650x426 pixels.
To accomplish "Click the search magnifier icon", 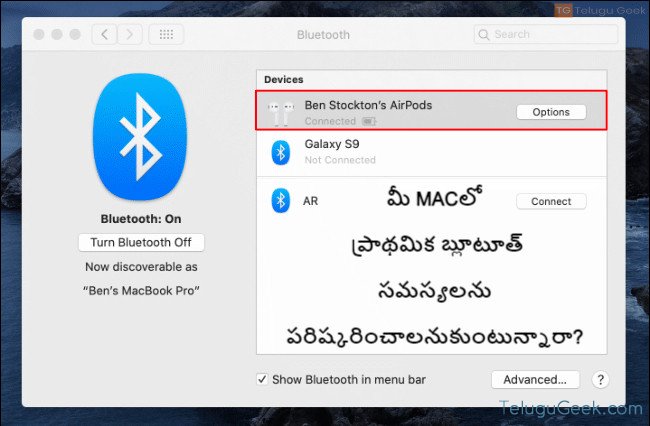I will point(484,34).
